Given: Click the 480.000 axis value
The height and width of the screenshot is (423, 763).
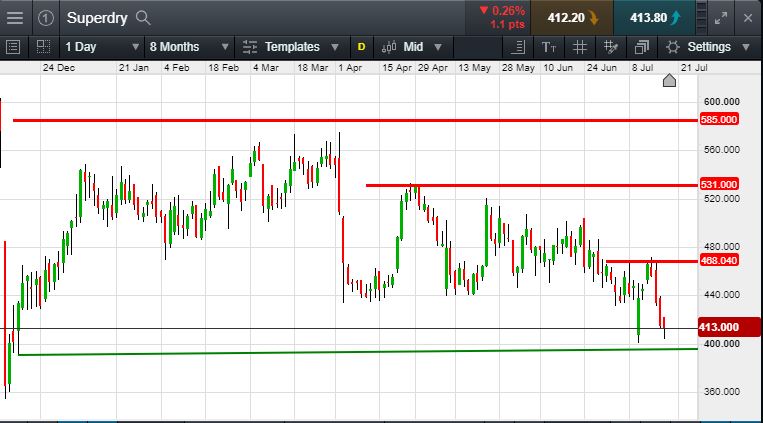Looking at the screenshot, I should click(x=722, y=247).
